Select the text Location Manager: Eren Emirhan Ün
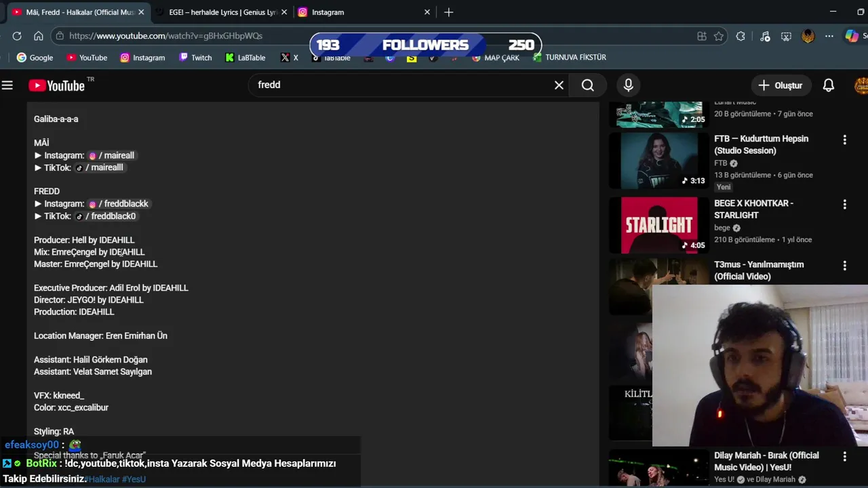The image size is (868, 488). tap(100, 335)
